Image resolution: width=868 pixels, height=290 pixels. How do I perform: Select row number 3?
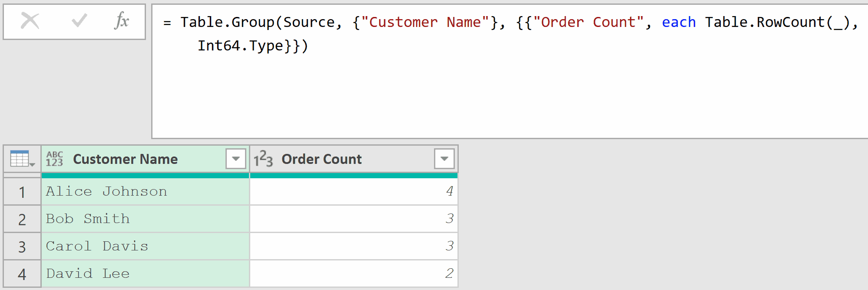tap(22, 247)
